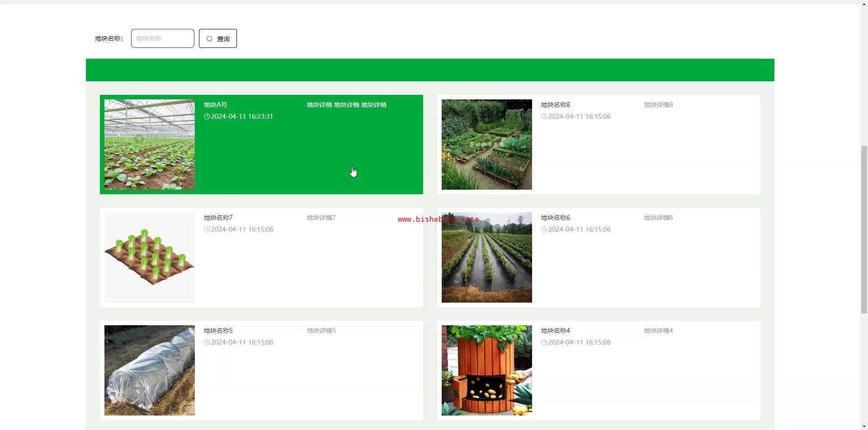Open the greenhouse thumbnail for 地块A号
This screenshot has height=430, width=868.
pyautogui.click(x=150, y=145)
